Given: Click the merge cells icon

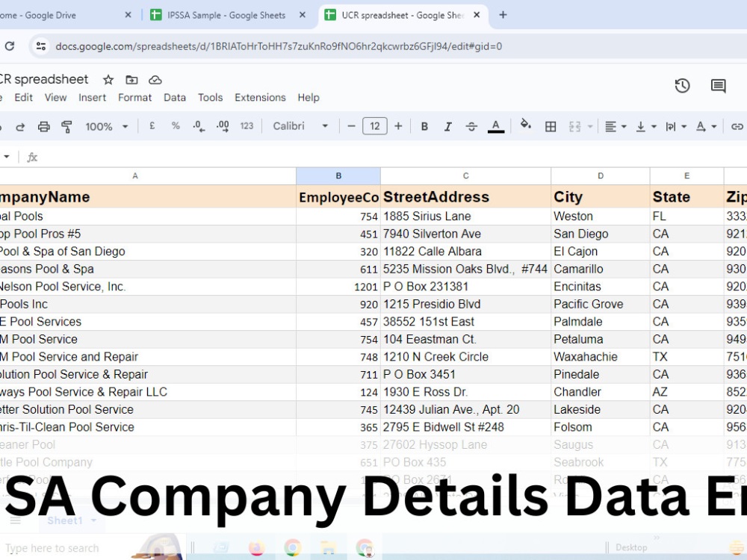Looking at the screenshot, I should [574, 127].
